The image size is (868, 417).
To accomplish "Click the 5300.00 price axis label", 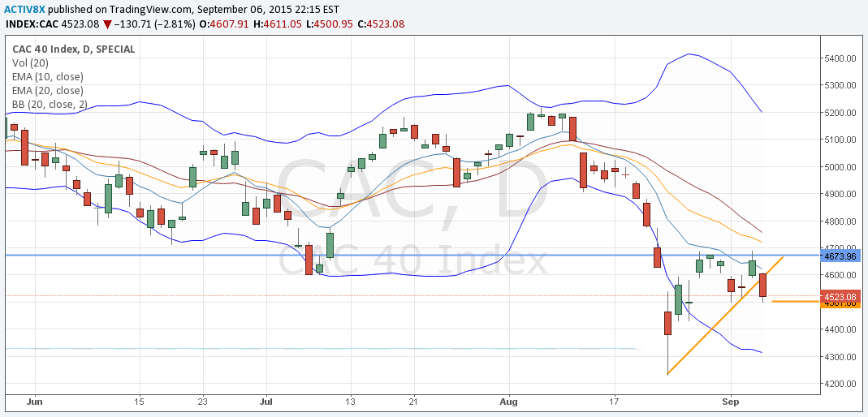I will (x=840, y=86).
